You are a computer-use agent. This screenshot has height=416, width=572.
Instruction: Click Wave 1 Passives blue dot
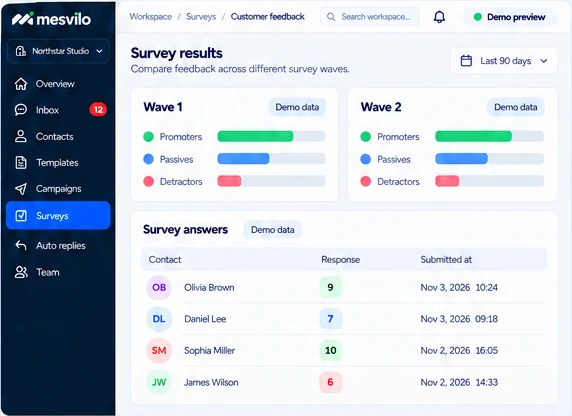148,159
